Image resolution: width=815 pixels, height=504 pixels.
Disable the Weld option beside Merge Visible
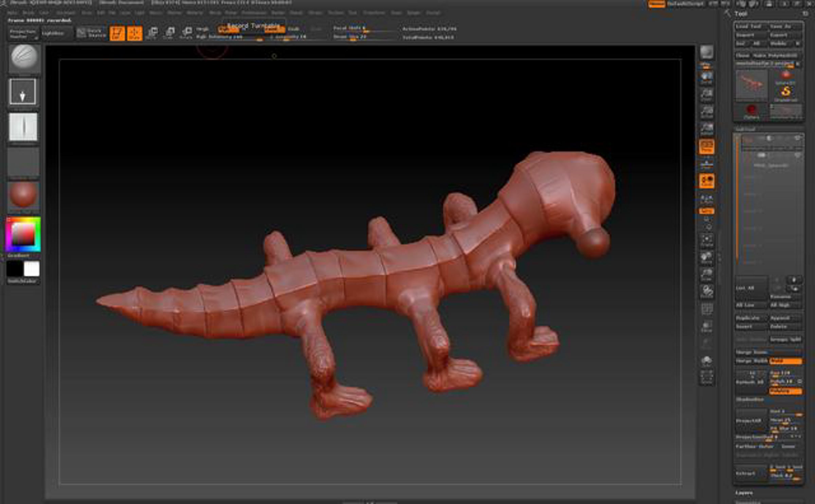[785, 361]
